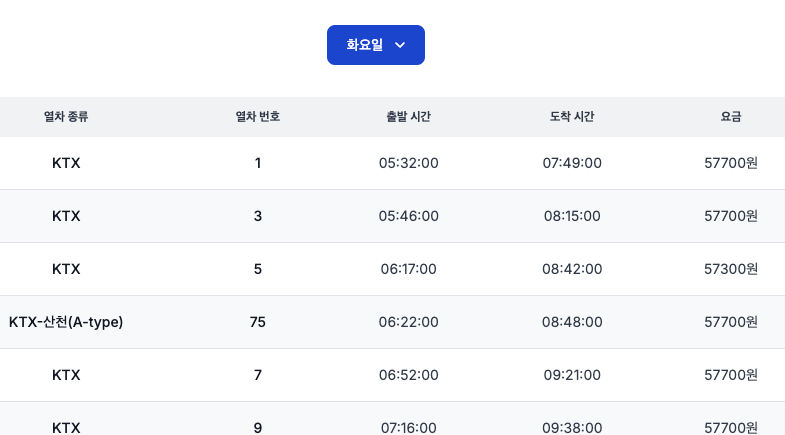Click train number 5 cell
This screenshot has width=785, height=435.
pos(257,269)
